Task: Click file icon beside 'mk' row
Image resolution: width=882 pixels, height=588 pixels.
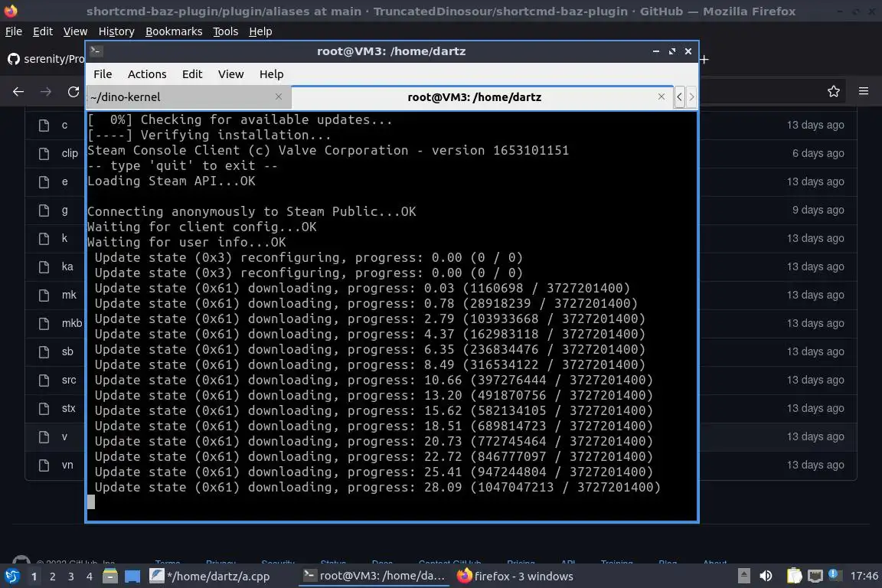Action: (x=44, y=295)
